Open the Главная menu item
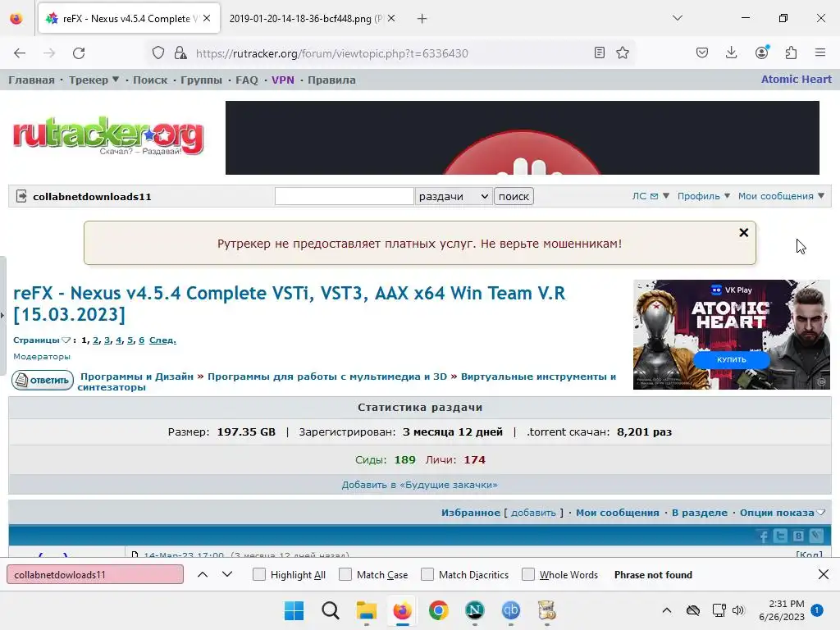This screenshot has width=840, height=630. pos(31,80)
